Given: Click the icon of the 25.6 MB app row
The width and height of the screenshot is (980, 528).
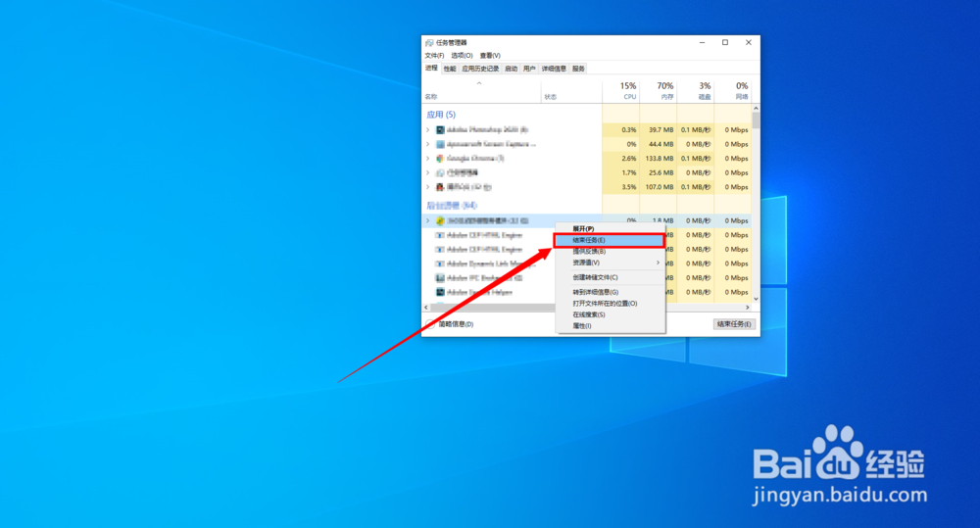Looking at the screenshot, I should pyautogui.click(x=440, y=173).
